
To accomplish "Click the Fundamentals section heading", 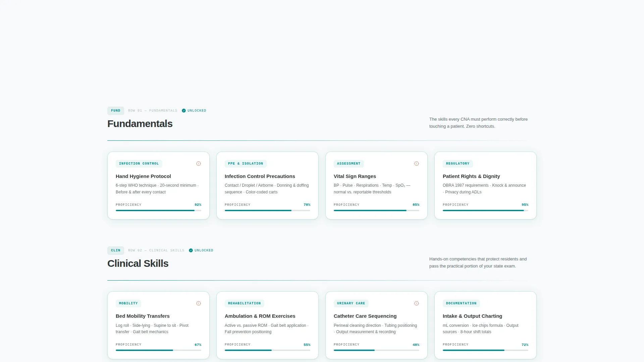I will click(x=140, y=124).
